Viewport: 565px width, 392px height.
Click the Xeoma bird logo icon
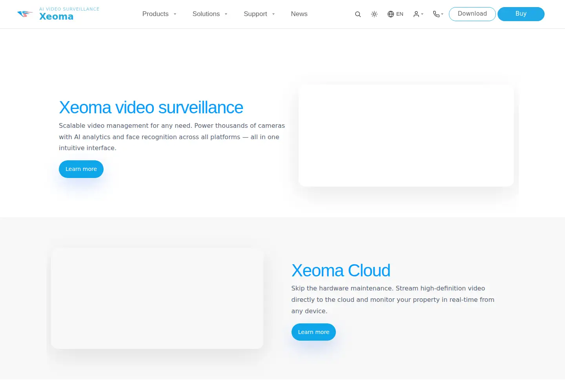(x=25, y=14)
